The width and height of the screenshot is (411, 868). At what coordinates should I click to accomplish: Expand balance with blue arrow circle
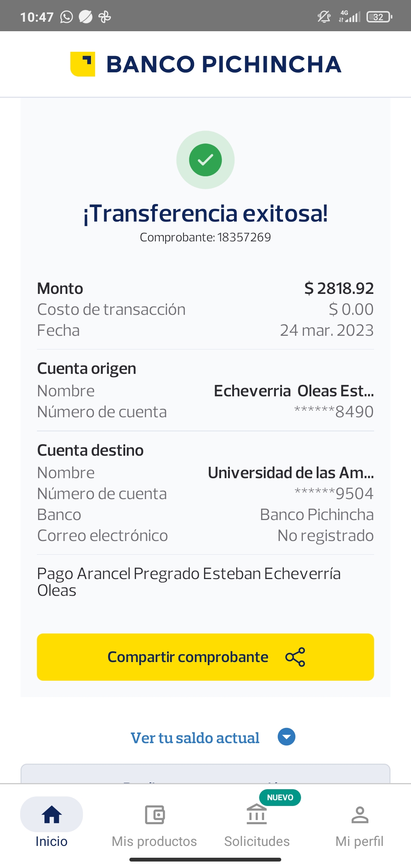pyautogui.click(x=287, y=737)
